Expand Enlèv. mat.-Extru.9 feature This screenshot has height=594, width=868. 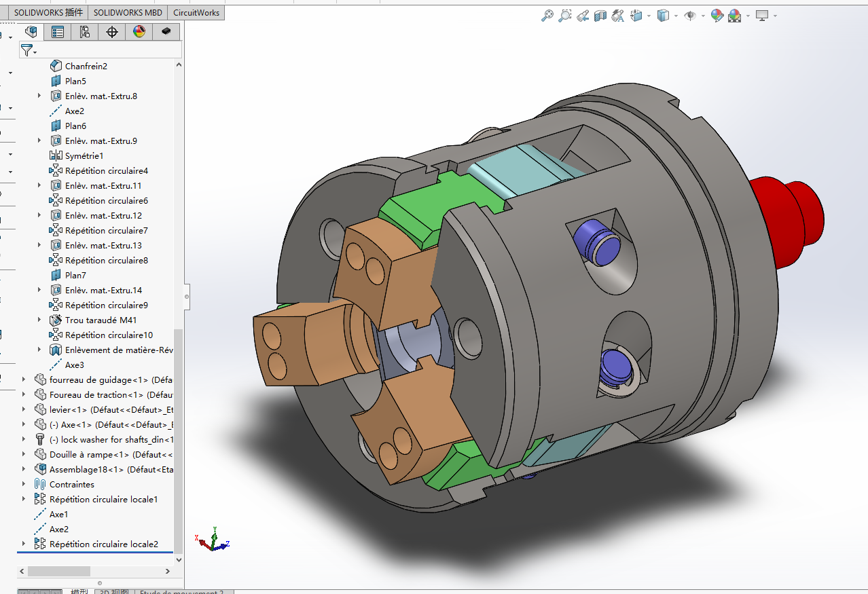click(x=39, y=141)
